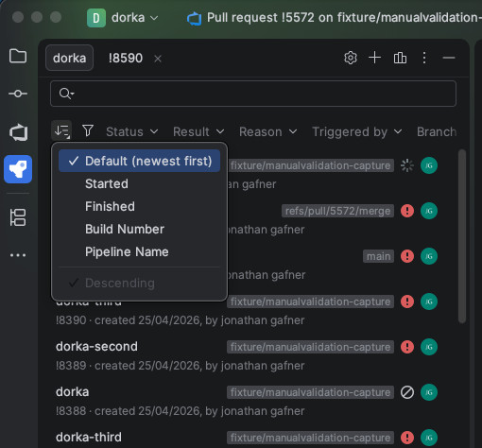Switch to the dorka tab
This screenshot has height=448, width=482.
pyautogui.click(x=69, y=58)
